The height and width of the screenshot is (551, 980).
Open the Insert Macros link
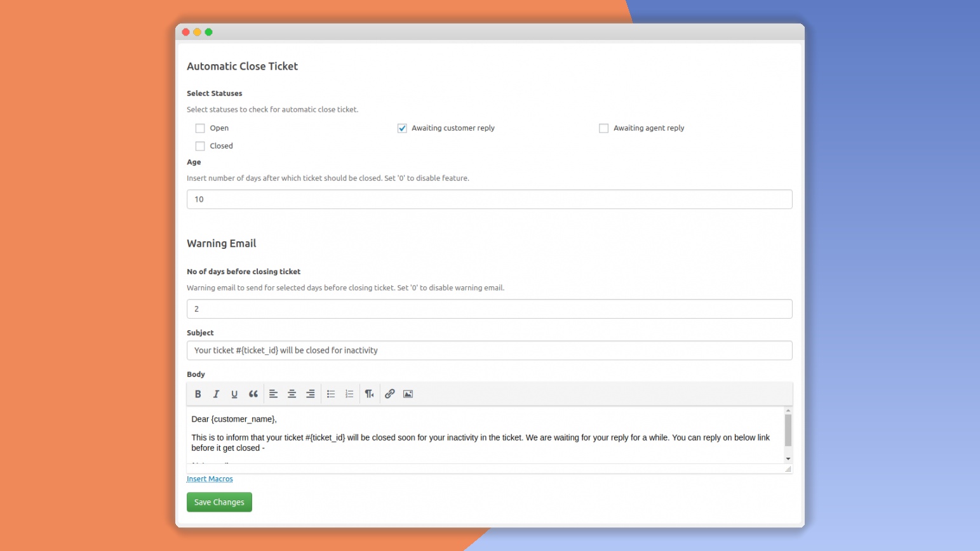click(x=210, y=479)
